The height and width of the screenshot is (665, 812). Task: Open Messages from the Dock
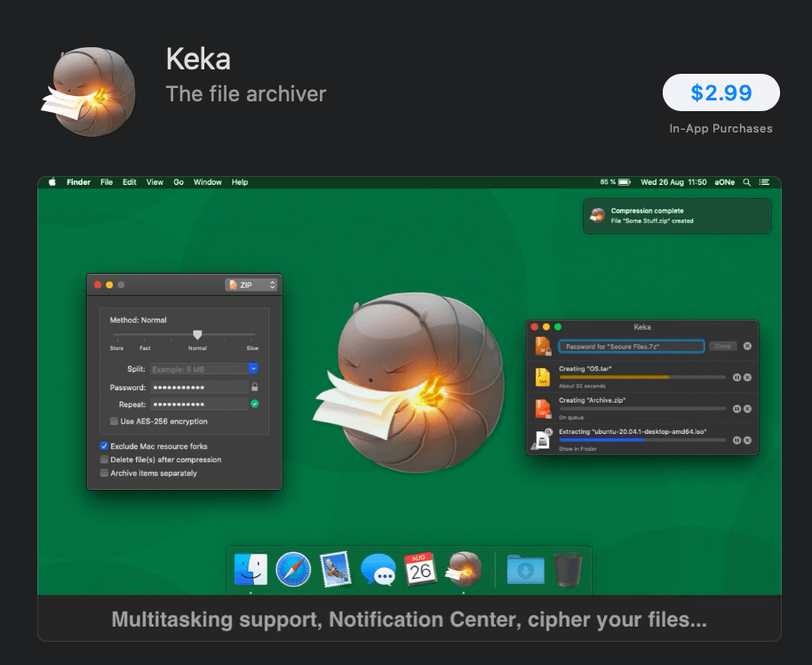click(378, 569)
